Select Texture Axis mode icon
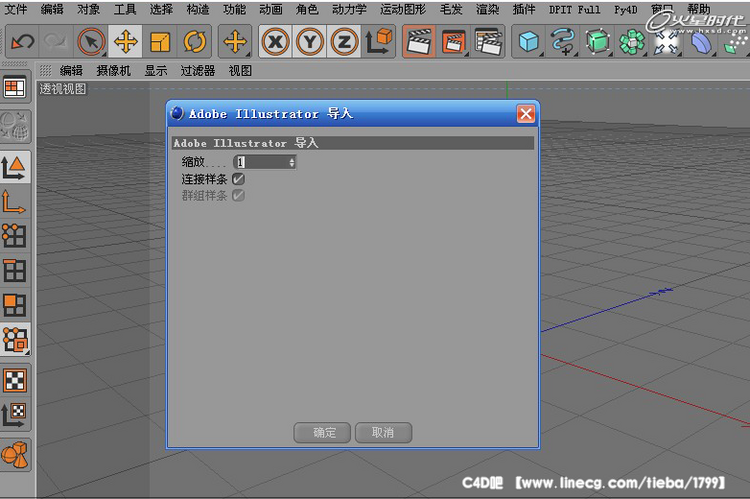Screen dimensions: 750x499 [15, 415]
